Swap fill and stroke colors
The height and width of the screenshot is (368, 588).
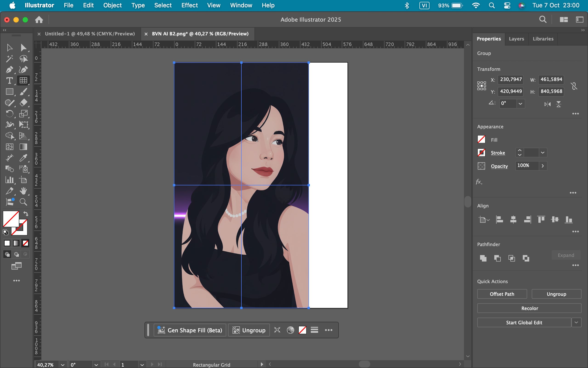point(26,214)
